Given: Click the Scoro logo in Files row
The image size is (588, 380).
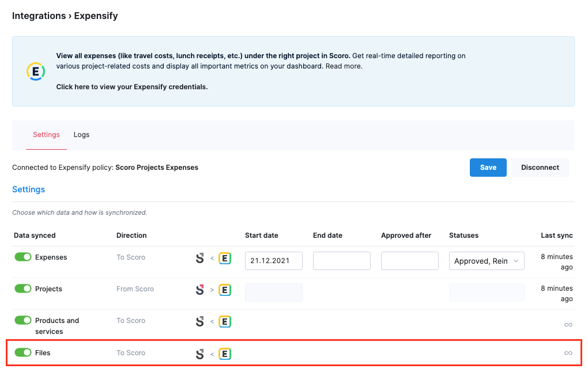Looking at the screenshot, I should click(200, 354).
